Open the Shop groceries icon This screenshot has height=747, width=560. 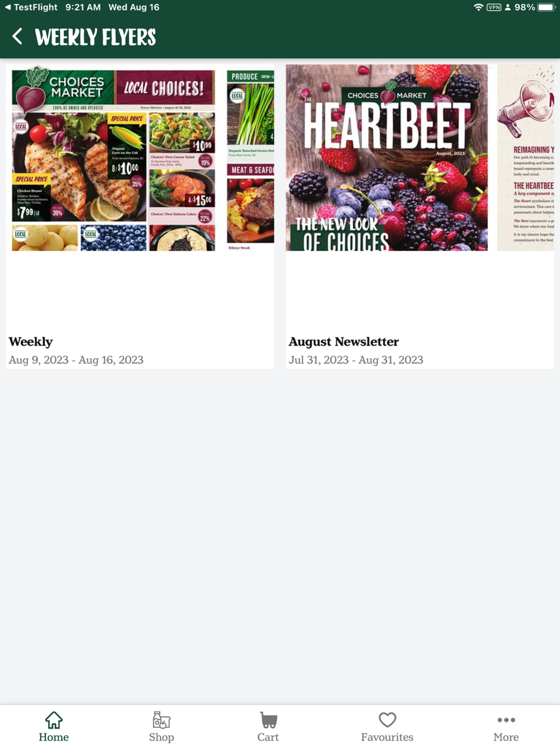161,720
